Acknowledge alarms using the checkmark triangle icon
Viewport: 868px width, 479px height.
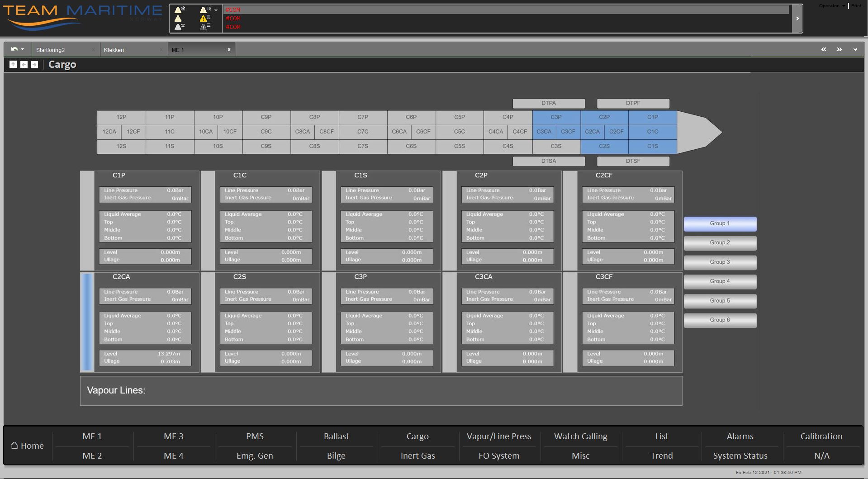pos(178,9)
